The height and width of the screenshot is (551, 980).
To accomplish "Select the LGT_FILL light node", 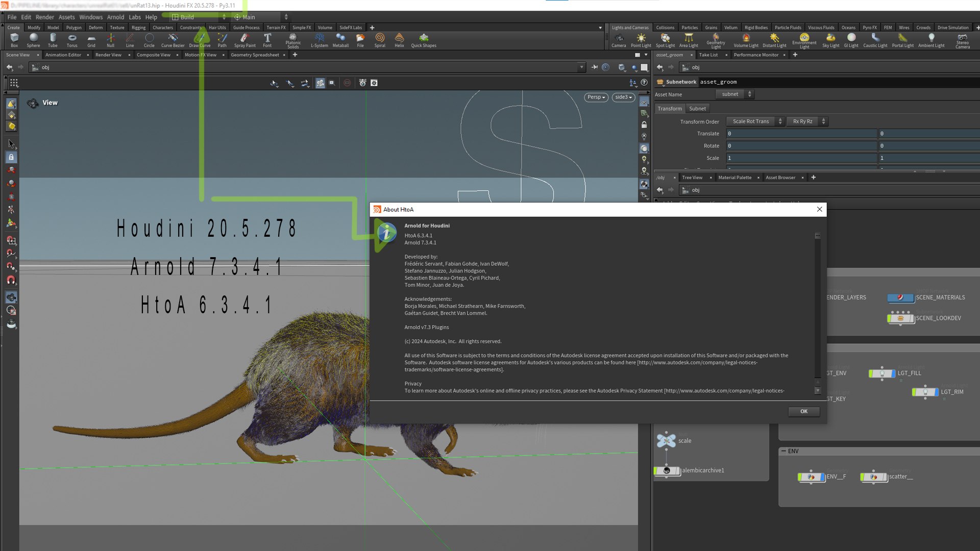I will (x=882, y=373).
